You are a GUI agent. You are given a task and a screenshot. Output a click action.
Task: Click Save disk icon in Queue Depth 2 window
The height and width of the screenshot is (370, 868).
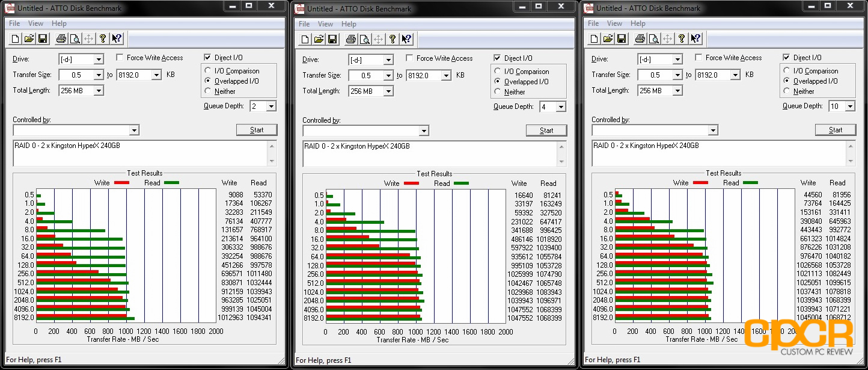(43, 39)
